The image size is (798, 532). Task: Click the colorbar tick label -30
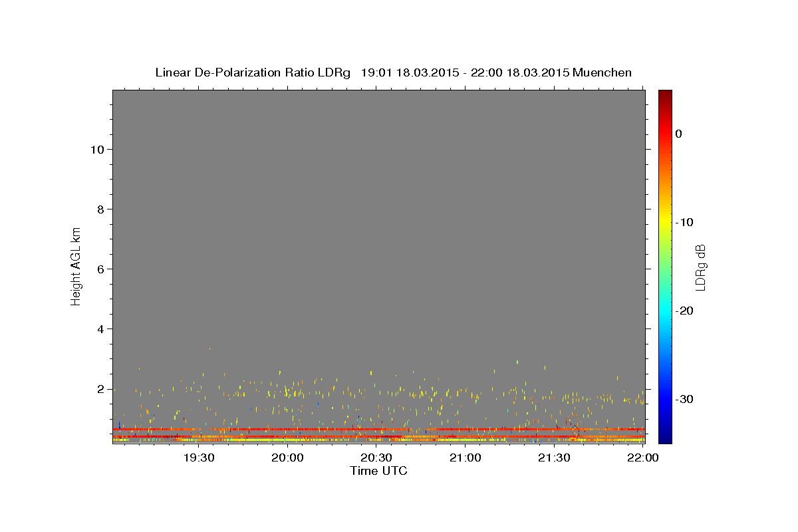(684, 399)
